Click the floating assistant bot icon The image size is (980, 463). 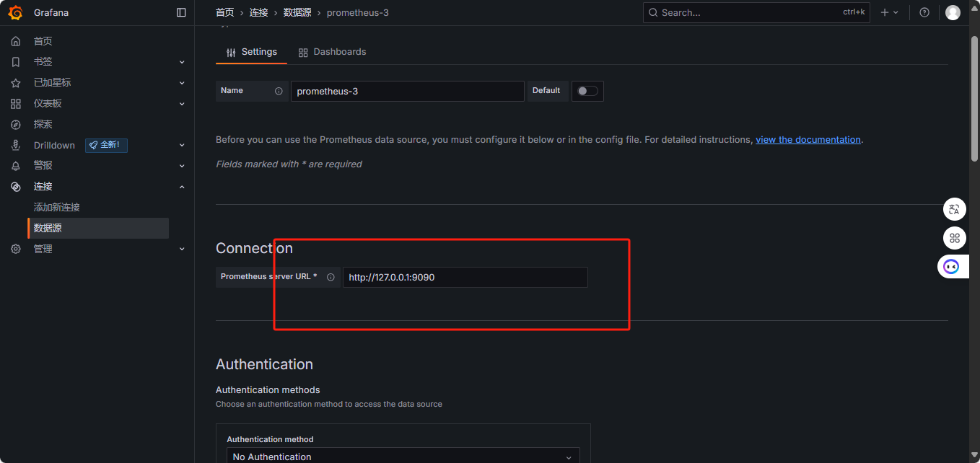[951, 267]
